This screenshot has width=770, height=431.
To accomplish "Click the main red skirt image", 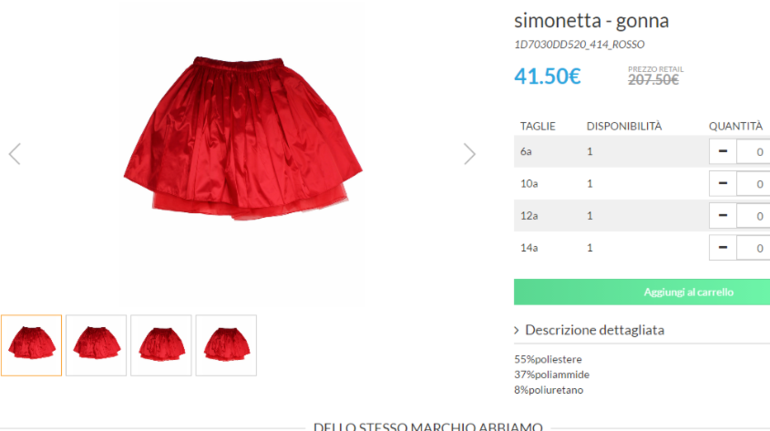I will [x=243, y=138].
